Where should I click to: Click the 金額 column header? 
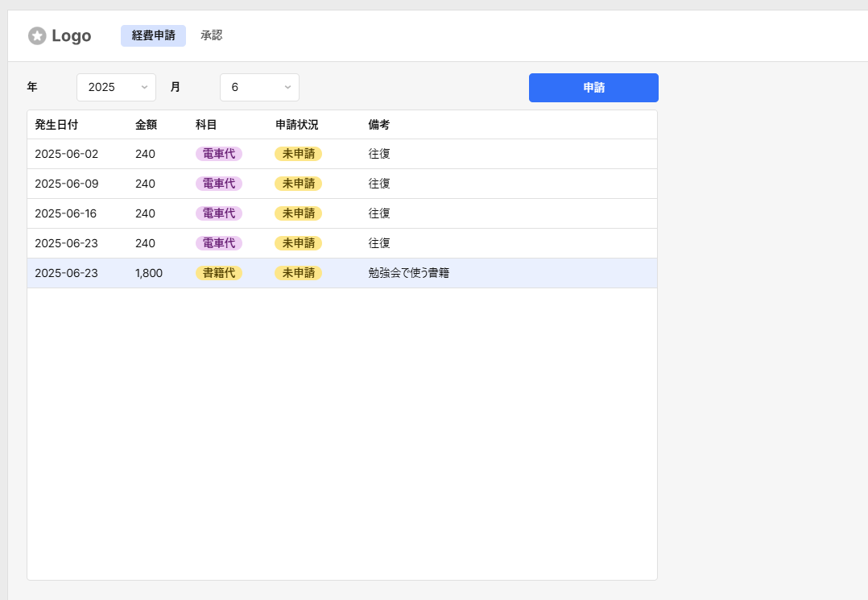coord(146,125)
